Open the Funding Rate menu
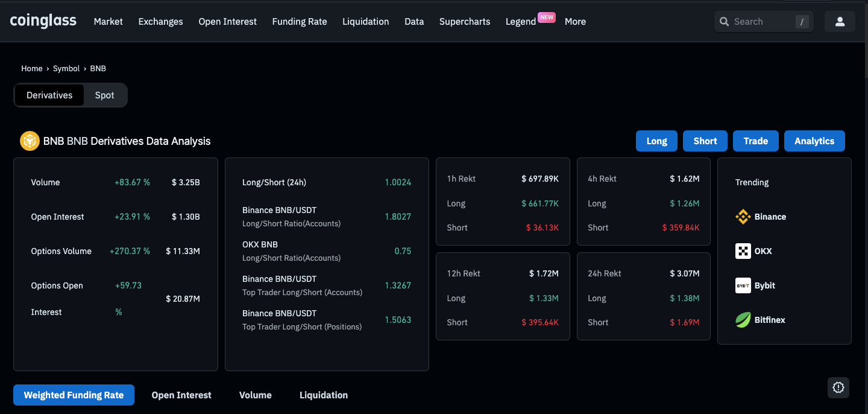The height and width of the screenshot is (414, 868). click(300, 22)
